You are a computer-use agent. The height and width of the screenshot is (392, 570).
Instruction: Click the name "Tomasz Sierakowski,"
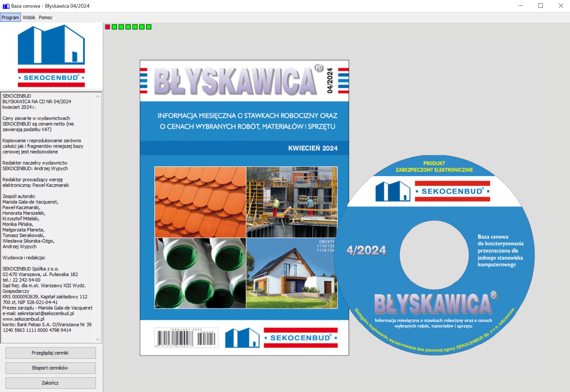pyautogui.click(x=24, y=235)
